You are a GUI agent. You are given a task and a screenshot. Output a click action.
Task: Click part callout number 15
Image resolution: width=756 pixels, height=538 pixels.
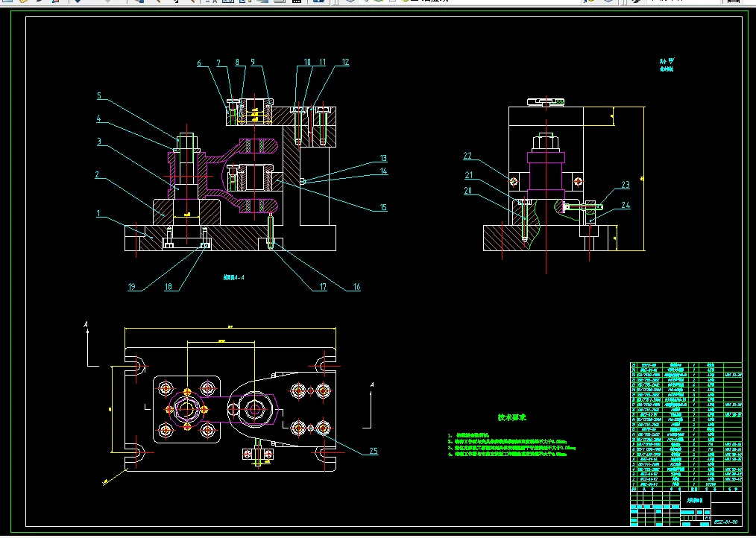pos(383,208)
